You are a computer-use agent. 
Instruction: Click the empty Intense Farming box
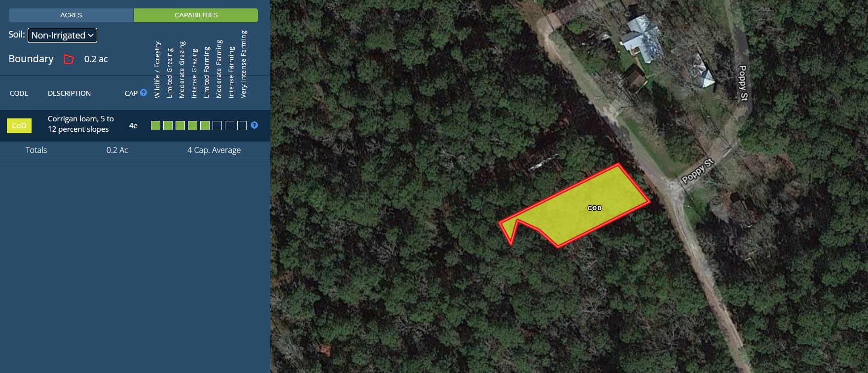click(229, 126)
